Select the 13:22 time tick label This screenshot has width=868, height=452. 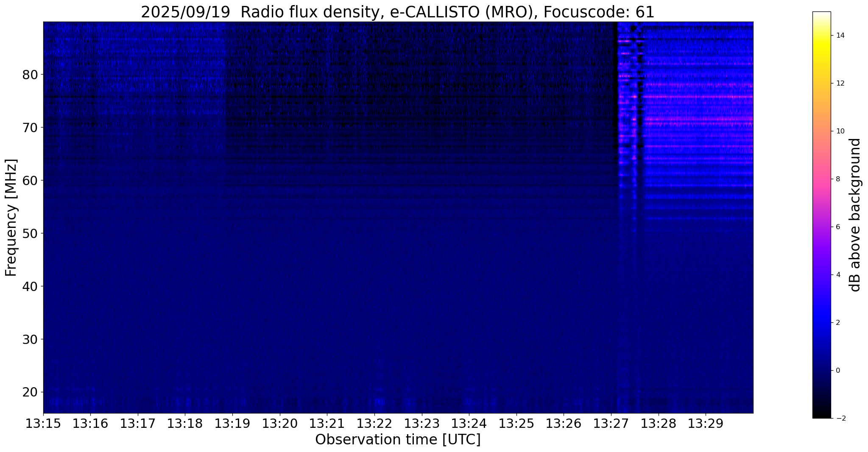click(374, 424)
